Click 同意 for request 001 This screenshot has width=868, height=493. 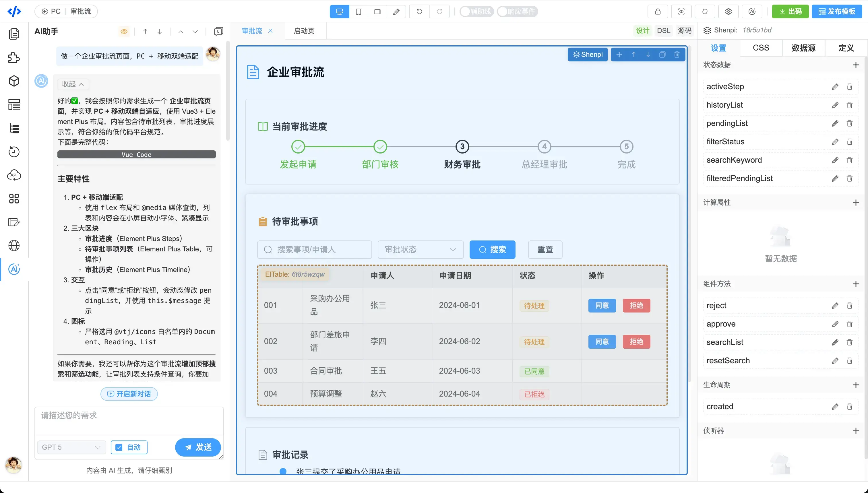(x=602, y=305)
